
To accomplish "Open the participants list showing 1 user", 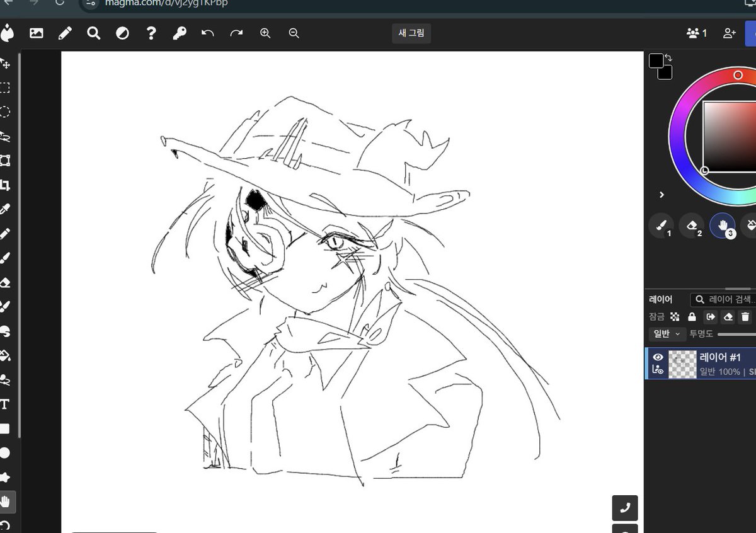I will pyautogui.click(x=697, y=33).
